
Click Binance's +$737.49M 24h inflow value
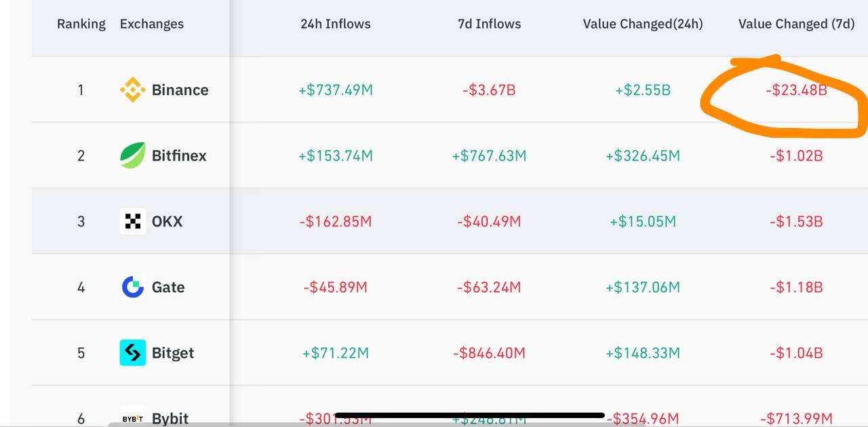336,89
